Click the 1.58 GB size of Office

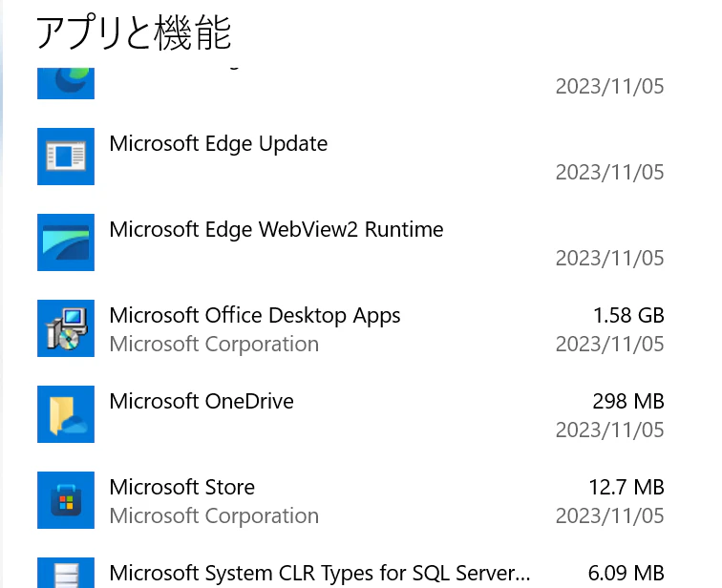tap(628, 316)
